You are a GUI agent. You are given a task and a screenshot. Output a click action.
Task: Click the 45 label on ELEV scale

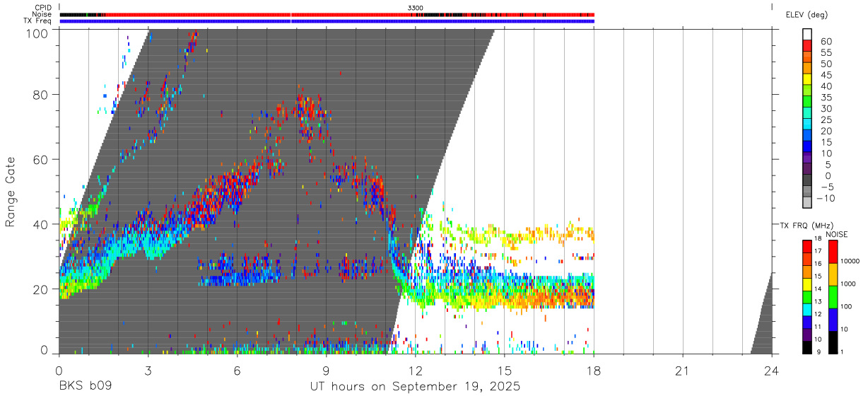pyautogui.click(x=825, y=75)
